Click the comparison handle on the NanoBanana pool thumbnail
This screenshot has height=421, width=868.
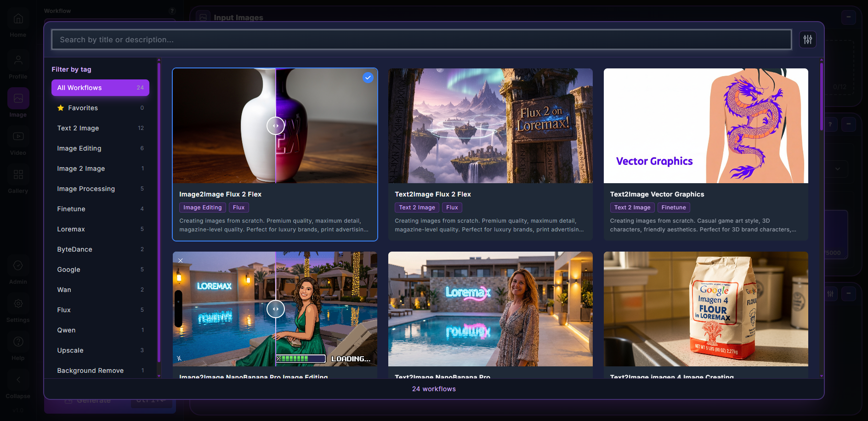[x=276, y=309]
